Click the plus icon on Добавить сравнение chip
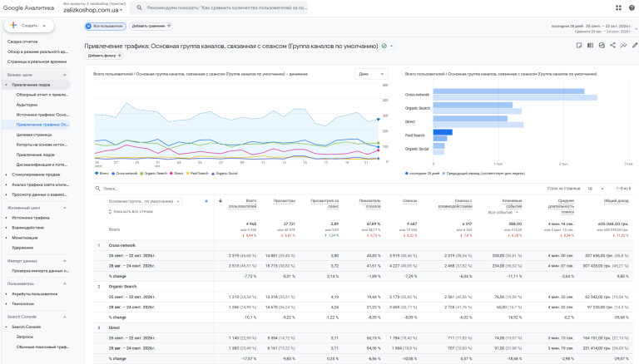Viewport: 639px width, 364px height. coord(169,26)
